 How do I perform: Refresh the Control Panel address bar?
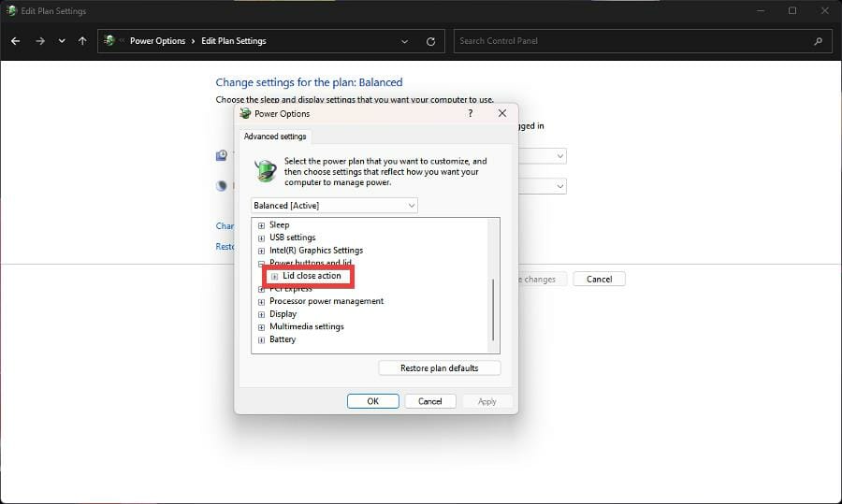click(x=430, y=41)
